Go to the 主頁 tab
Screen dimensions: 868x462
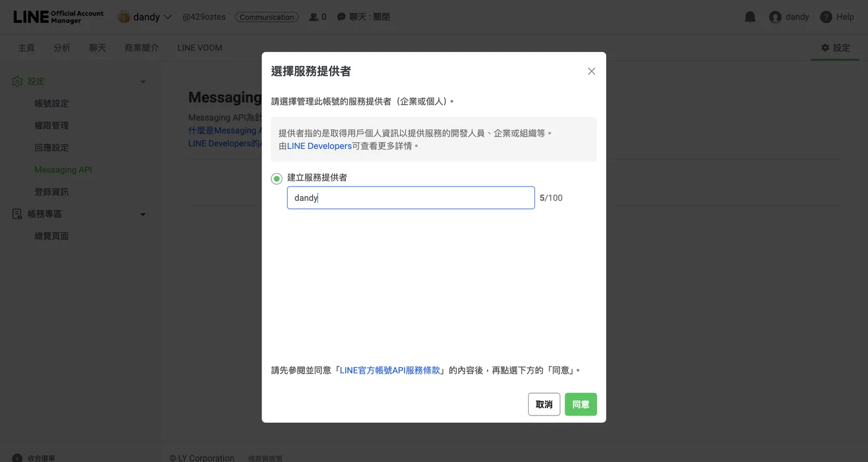pyautogui.click(x=27, y=48)
